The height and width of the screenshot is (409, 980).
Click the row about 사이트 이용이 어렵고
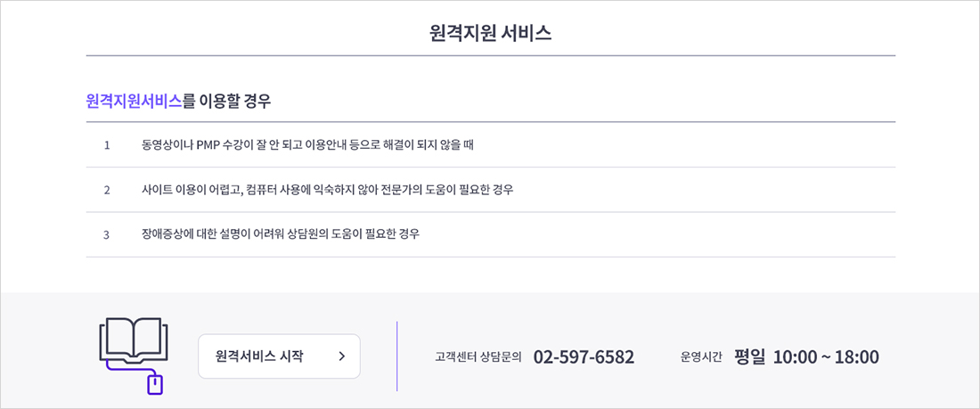coord(327,190)
